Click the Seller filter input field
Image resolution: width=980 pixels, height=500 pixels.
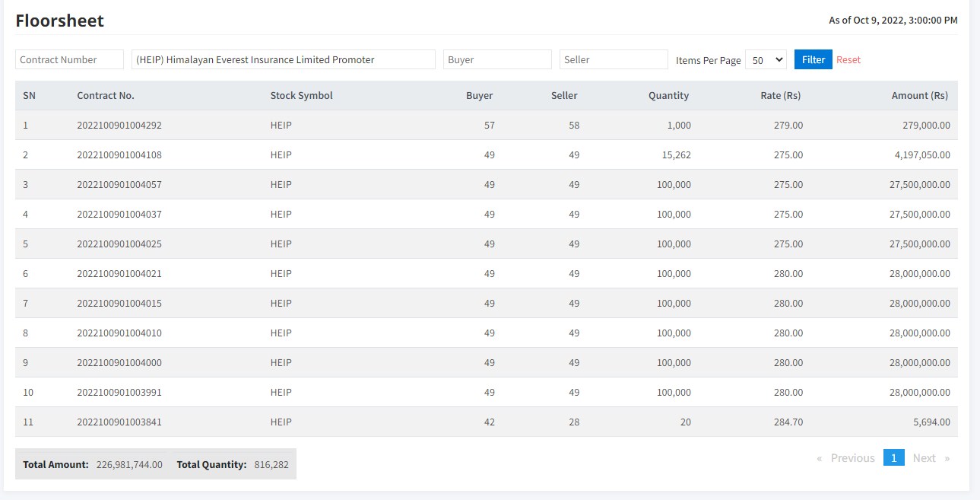[614, 59]
